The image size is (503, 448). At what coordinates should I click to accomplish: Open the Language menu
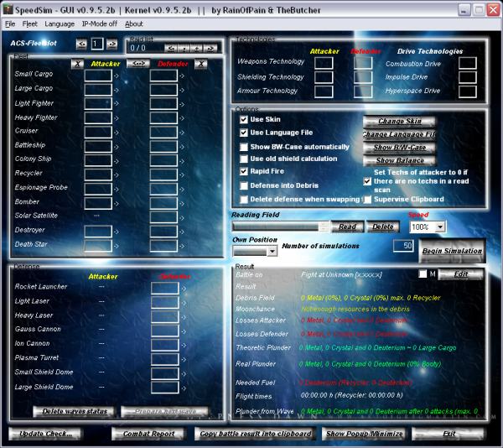click(60, 24)
